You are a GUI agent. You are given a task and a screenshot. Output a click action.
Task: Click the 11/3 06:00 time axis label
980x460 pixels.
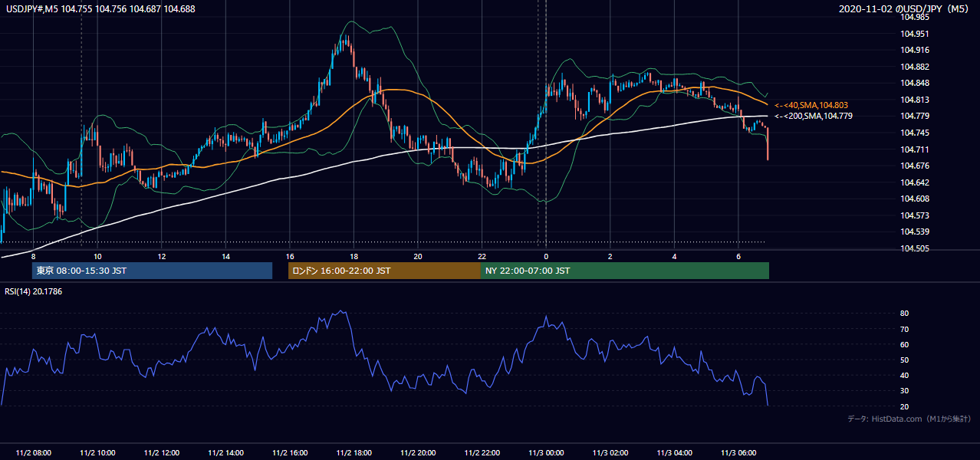point(738,453)
